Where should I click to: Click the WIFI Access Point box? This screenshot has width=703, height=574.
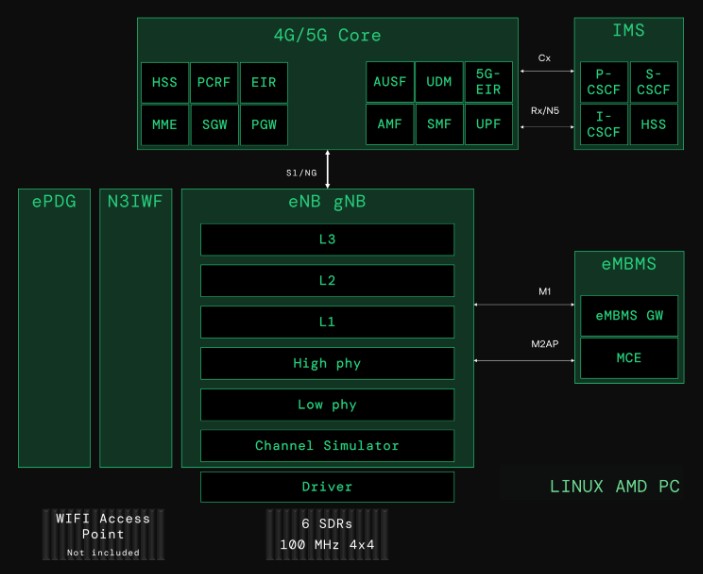103,534
